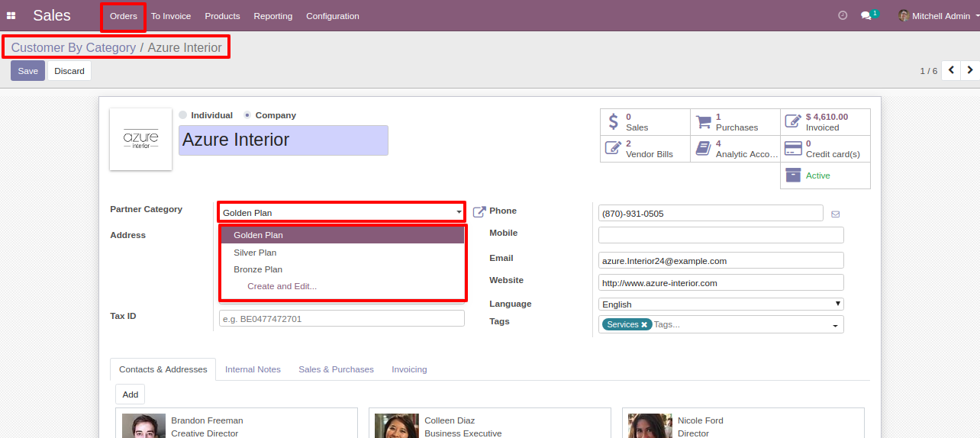Remove the Services tag

pos(644,325)
